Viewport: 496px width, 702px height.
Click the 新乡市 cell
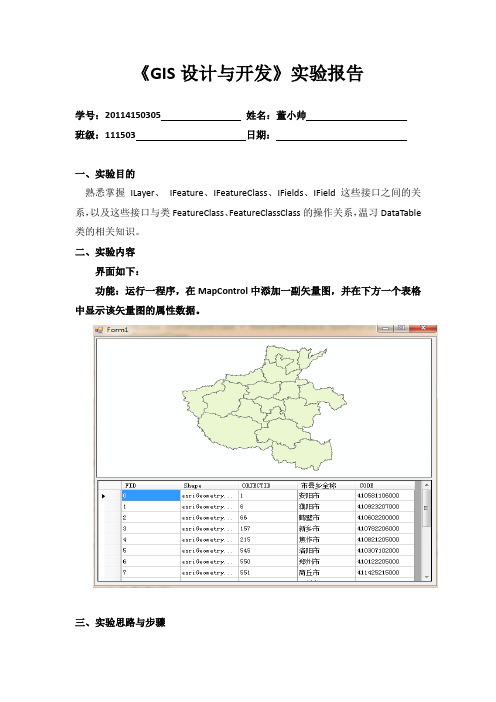(x=326, y=529)
